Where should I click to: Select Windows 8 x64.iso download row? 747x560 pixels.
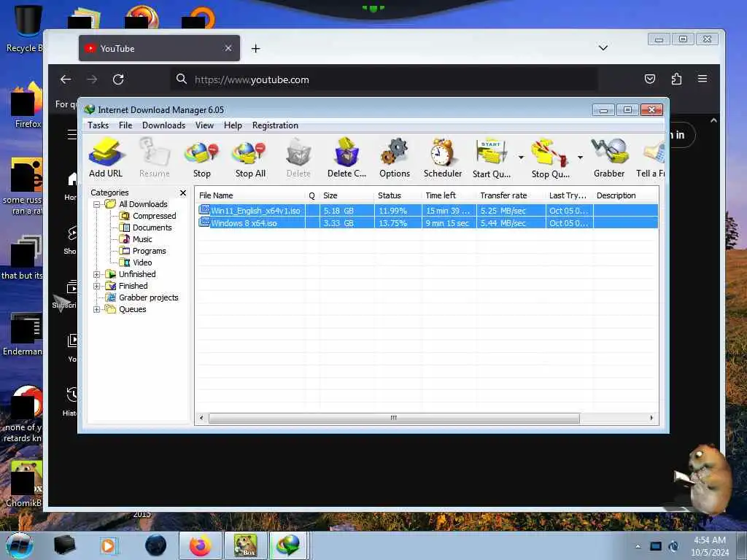pyautogui.click(x=427, y=223)
